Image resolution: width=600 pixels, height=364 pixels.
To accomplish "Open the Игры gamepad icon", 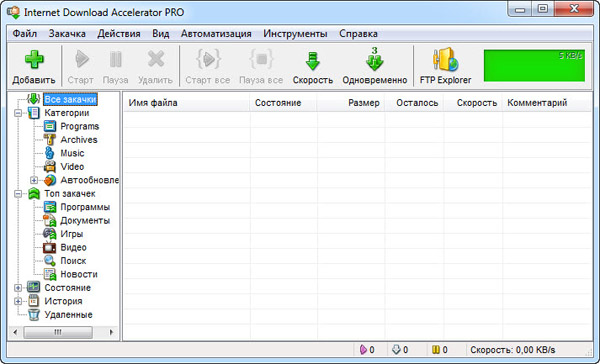I will point(50,234).
